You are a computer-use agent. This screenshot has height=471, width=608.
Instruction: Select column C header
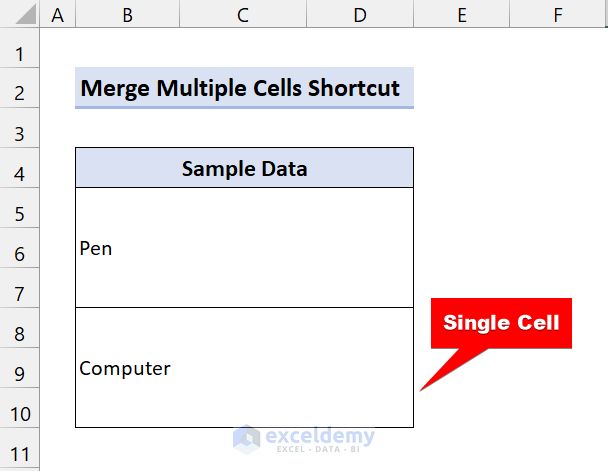[x=244, y=14]
